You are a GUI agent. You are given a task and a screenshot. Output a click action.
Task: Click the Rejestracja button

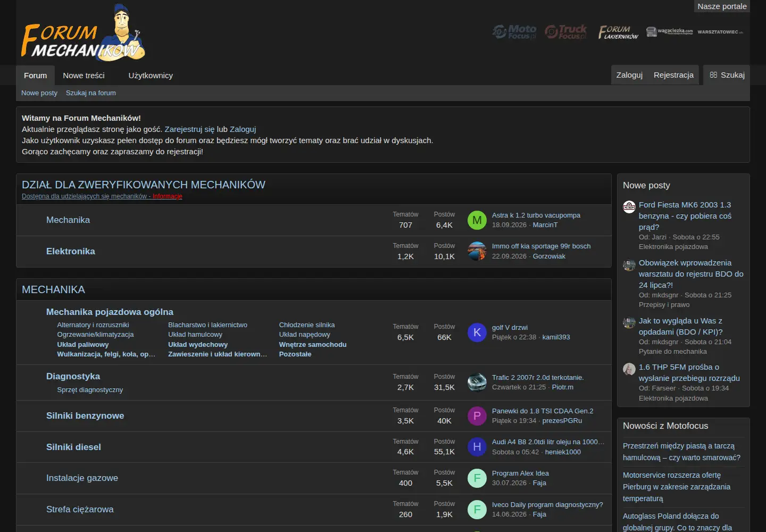click(x=673, y=75)
